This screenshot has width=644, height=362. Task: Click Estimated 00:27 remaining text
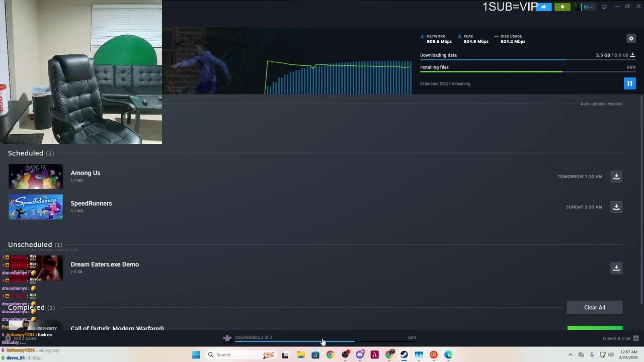[x=445, y=84]
